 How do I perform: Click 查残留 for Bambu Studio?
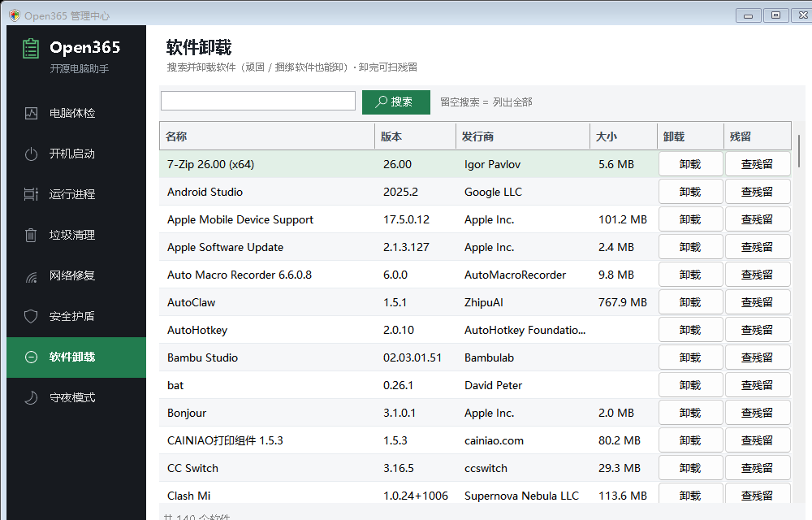click(x=758, y=357)
